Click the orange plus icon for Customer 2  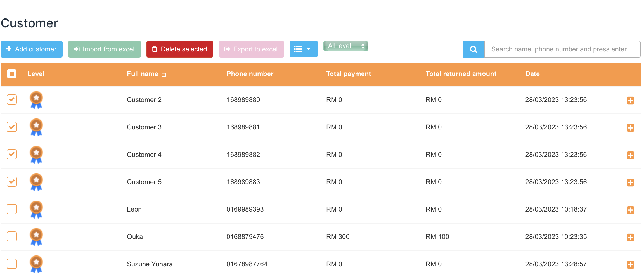click(630, 100)
